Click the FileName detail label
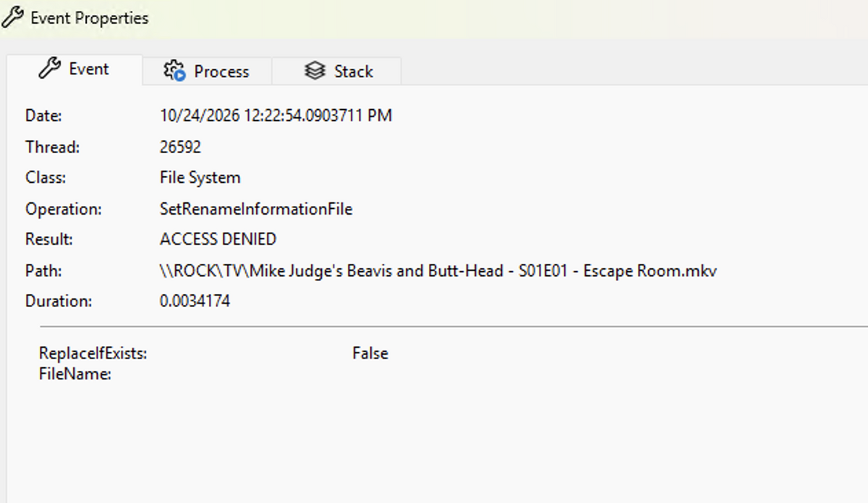The width and height of the screenshot is (868, 503). tap(75, 374)
